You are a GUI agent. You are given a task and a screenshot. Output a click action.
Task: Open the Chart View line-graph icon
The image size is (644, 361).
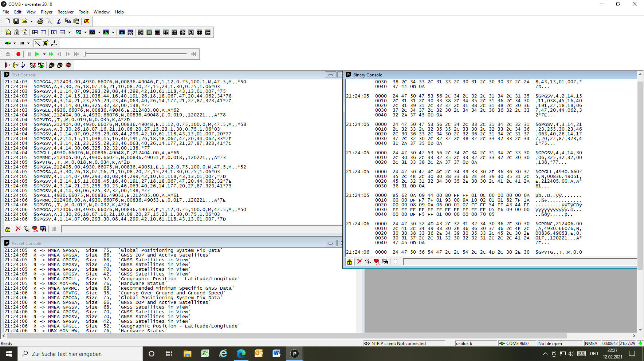92,32
